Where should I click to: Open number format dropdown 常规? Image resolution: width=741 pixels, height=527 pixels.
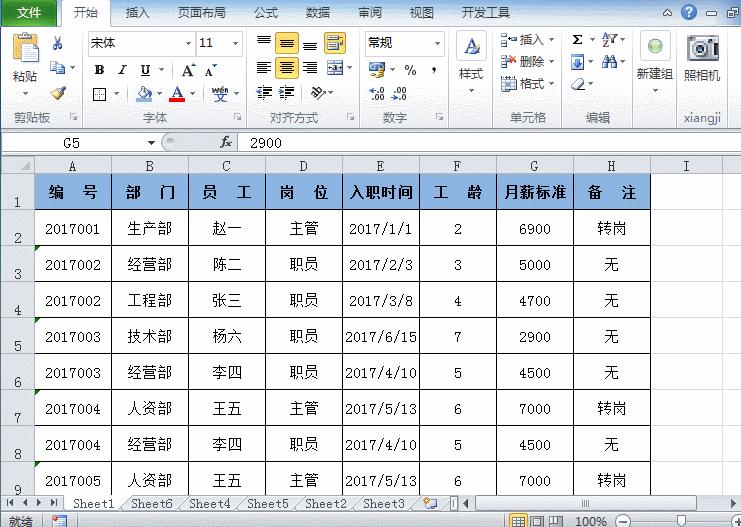[x=438, y=43]
